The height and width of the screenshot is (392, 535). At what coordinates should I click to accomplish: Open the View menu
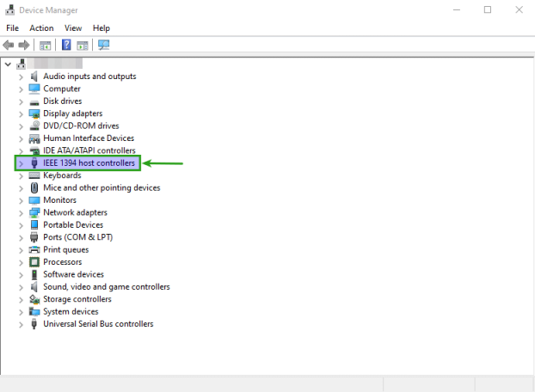(x=73, y=28)
